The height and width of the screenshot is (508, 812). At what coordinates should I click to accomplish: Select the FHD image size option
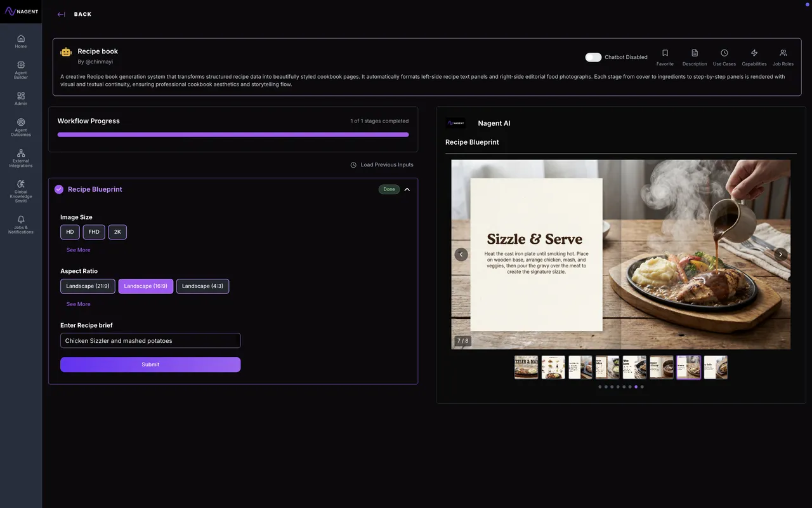click(94, 232)
